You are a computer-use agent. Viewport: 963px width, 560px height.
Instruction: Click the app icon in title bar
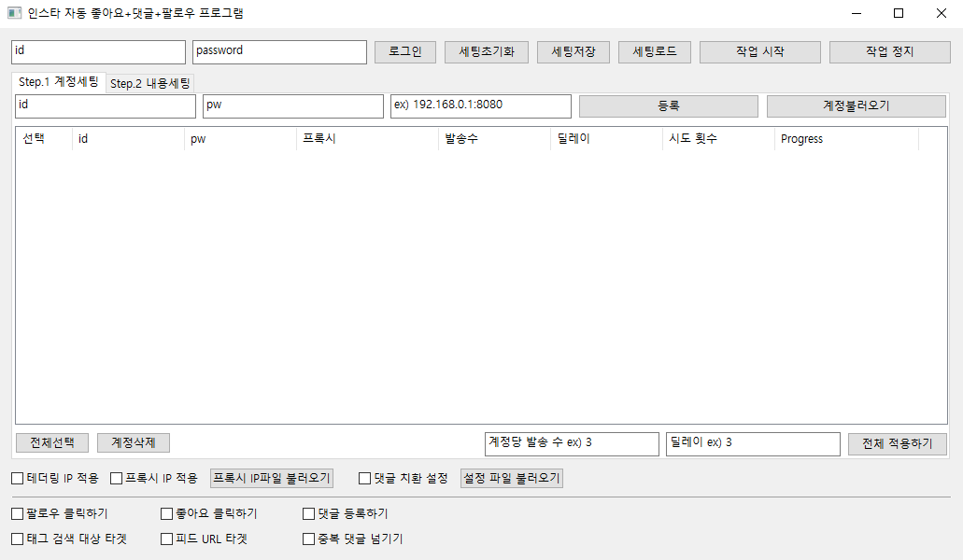14,13
